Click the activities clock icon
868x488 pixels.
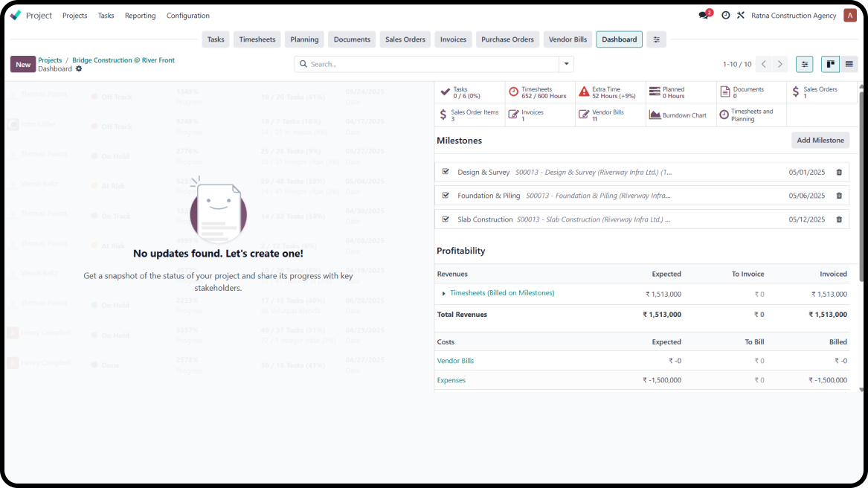click(726, 16)
